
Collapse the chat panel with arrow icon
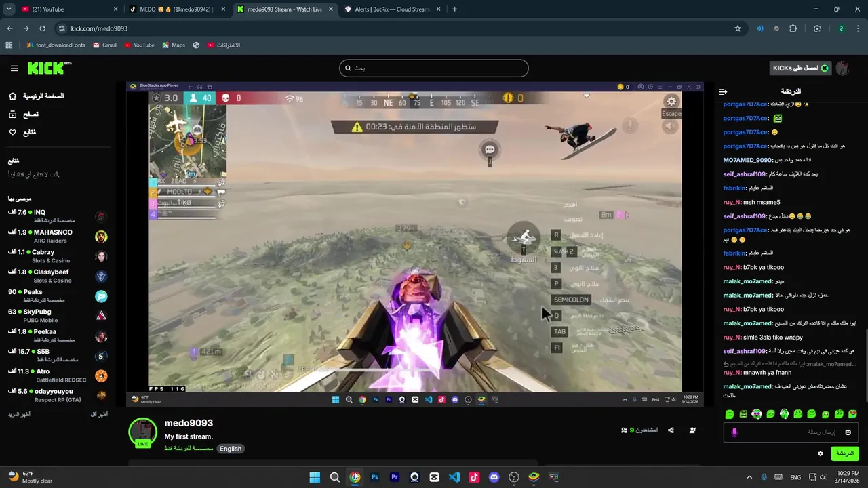coord(723,91)
